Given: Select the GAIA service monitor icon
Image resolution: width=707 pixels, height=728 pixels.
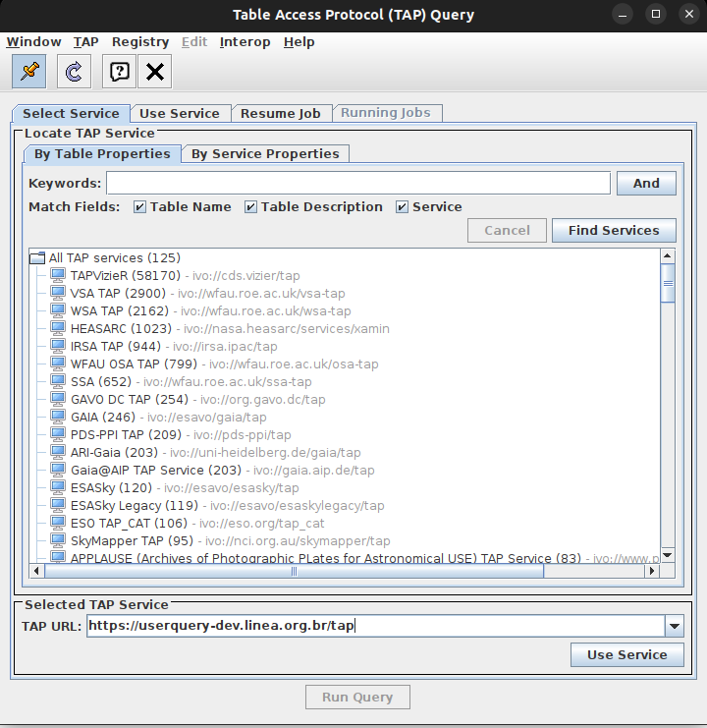Looking at the screenshot, I should click(57, 418).
